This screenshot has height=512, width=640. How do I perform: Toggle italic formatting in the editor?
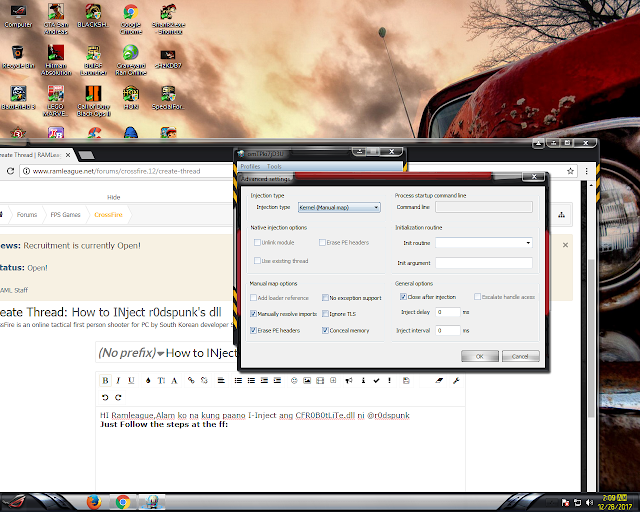[x=118, y=381]
